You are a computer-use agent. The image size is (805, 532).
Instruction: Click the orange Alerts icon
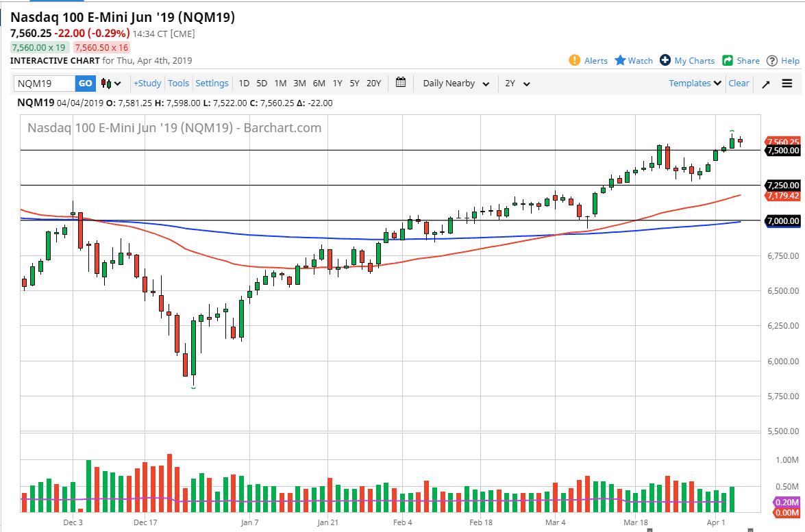(x=575, y=60)
